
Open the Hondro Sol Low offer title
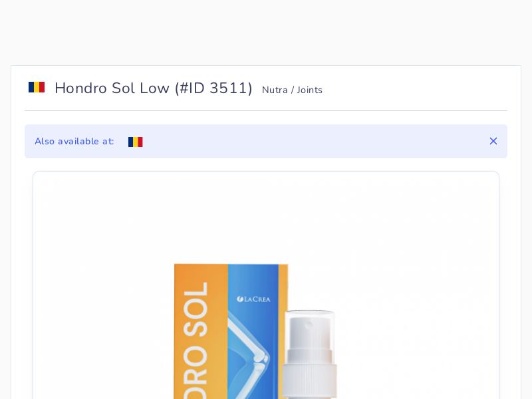[112, 88]
